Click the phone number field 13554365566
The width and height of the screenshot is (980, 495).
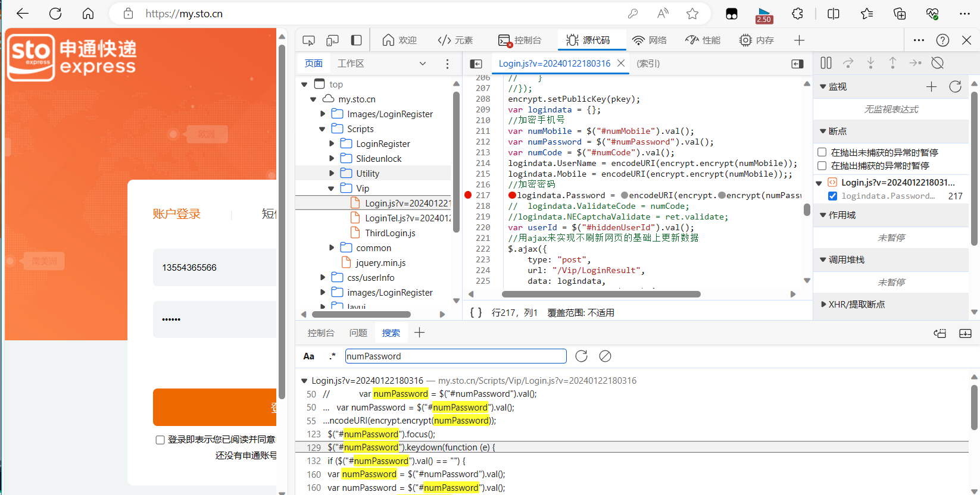coord(215,268)
